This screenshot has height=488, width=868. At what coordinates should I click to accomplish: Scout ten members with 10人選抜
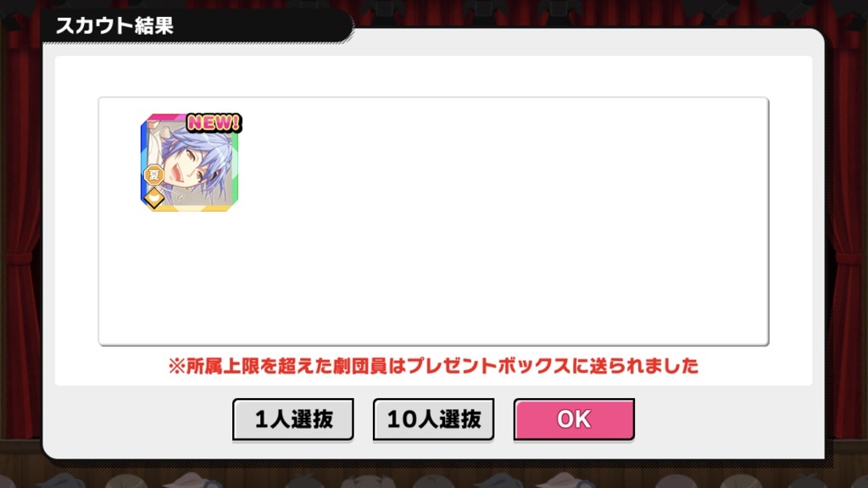click(433, 419)
